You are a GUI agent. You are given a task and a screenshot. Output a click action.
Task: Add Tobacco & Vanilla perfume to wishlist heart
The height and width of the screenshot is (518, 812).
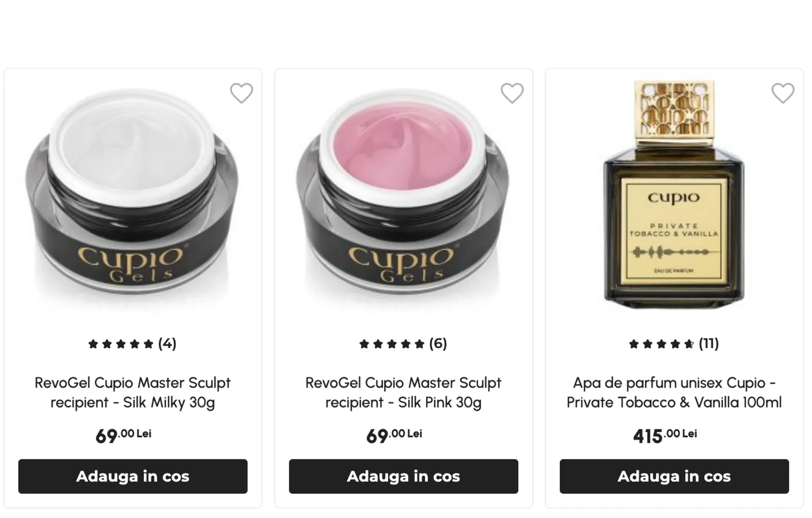tap(782, 93)
